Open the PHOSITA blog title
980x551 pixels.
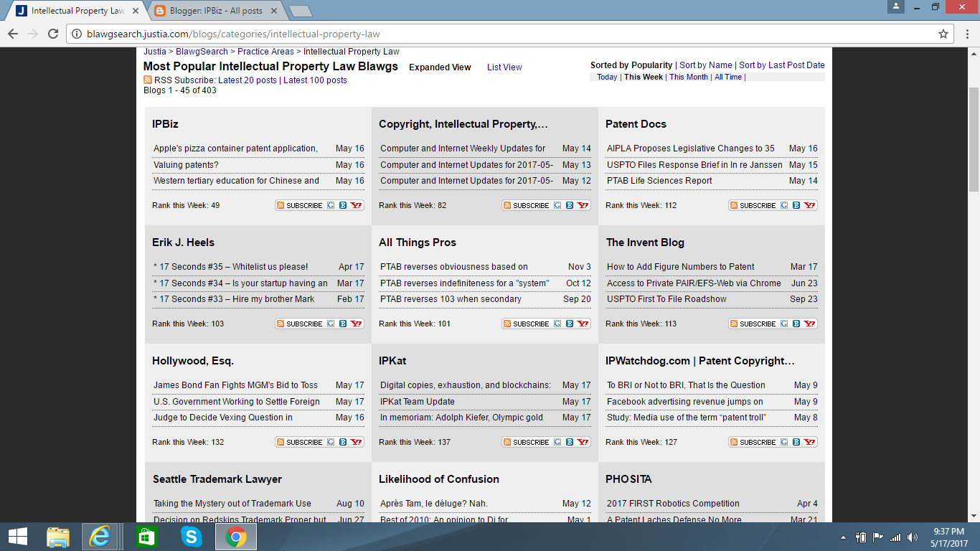[628, 479]
